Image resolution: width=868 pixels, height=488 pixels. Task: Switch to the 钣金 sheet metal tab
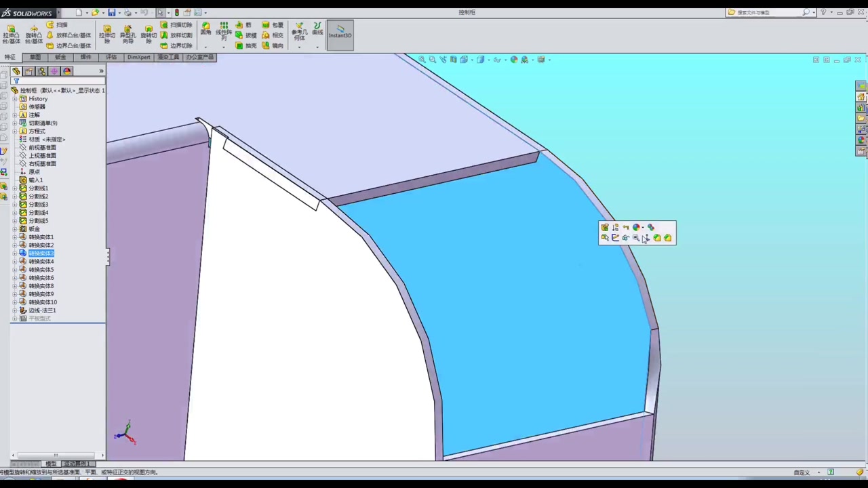[60, 57]
